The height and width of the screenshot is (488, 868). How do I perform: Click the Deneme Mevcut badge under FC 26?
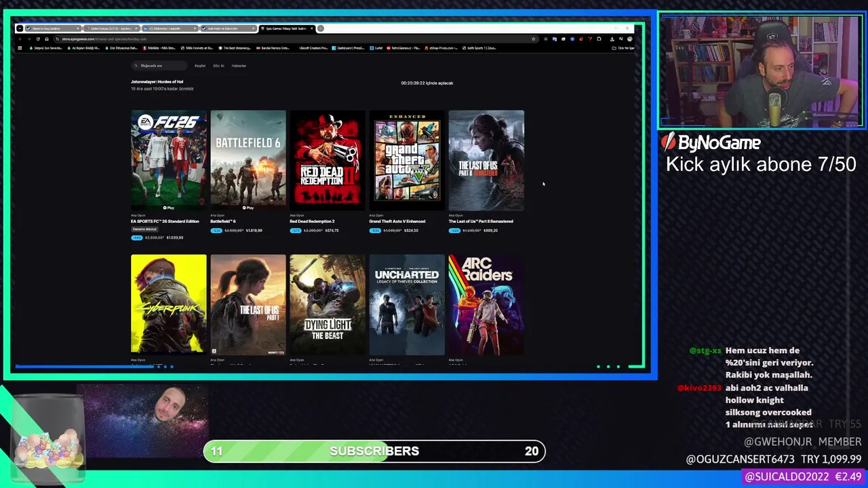(x=144, y=229)
